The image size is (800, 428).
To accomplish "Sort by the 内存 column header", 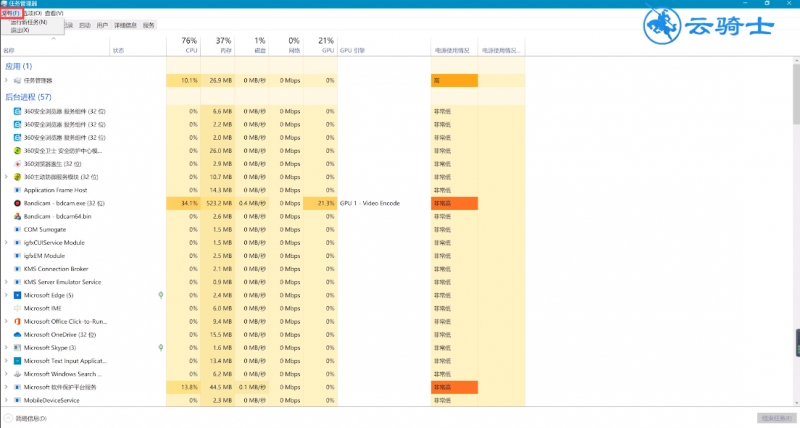I will coord(218,45).
